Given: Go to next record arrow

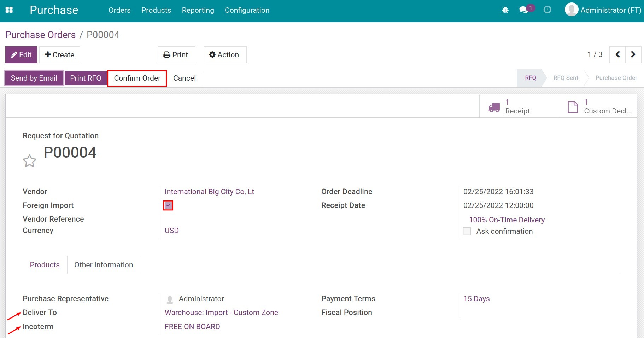Looking at the screenshot, I should pos(633,54).
